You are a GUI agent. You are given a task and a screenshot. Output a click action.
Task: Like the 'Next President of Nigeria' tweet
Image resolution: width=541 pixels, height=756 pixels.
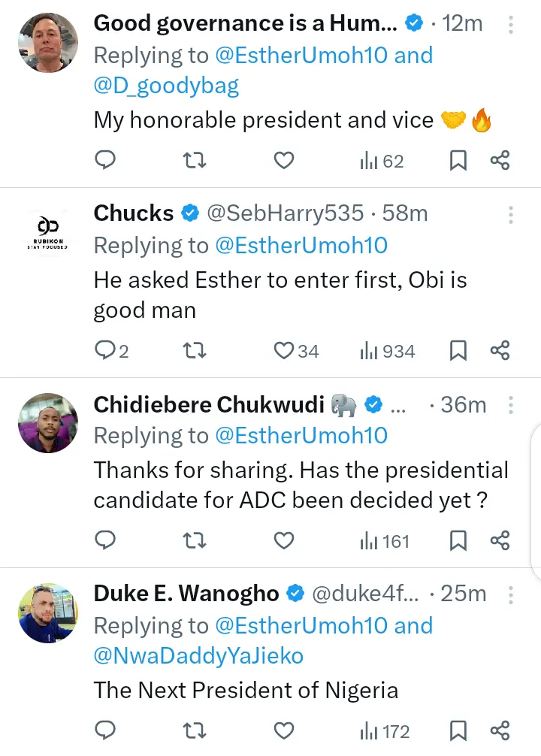[x=283, y=730]
